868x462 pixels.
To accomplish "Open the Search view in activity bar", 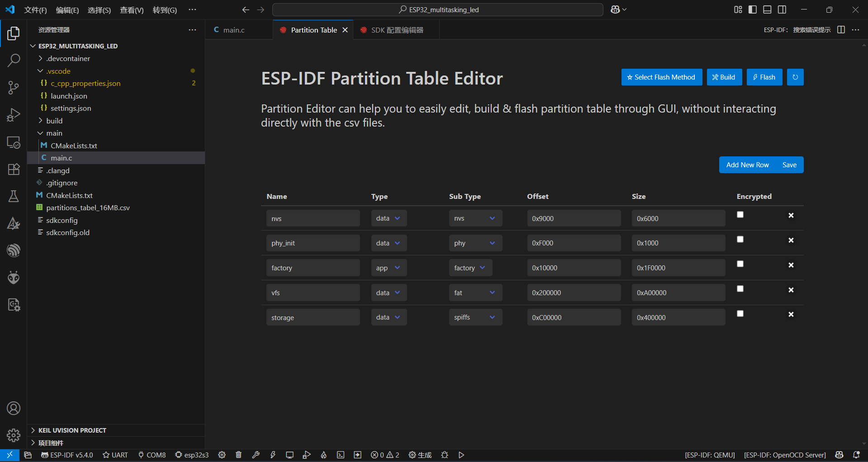I will (14, 61).
